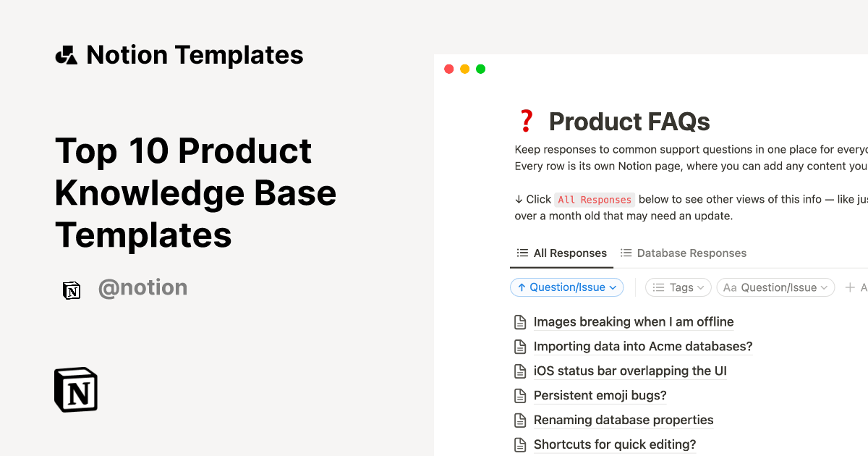Click the Notion Templates logo icon

pos(66,54)
